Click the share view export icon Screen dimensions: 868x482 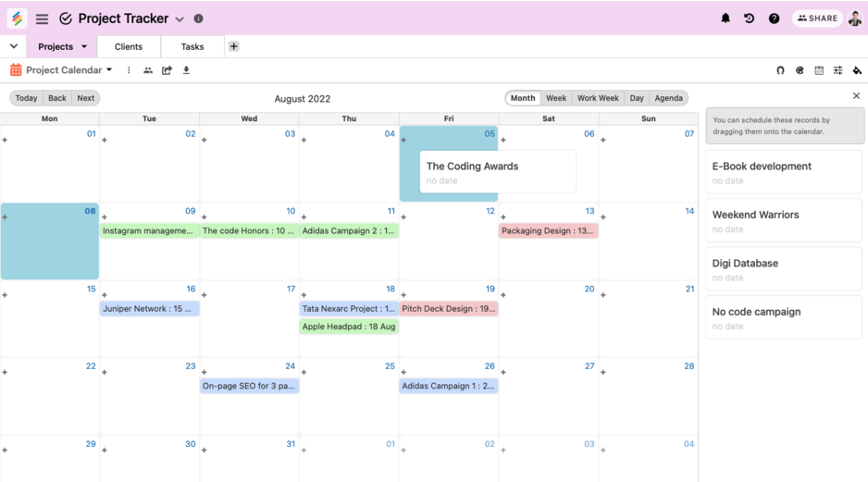167,70
